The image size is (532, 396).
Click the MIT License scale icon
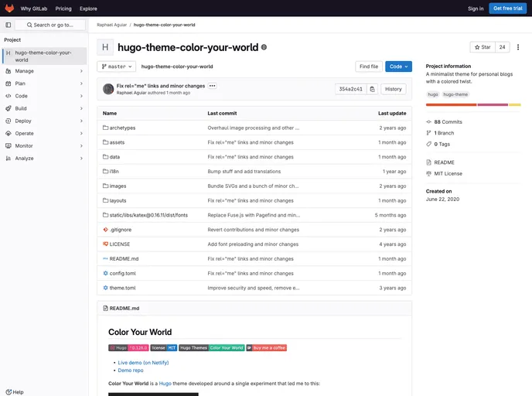429,173
